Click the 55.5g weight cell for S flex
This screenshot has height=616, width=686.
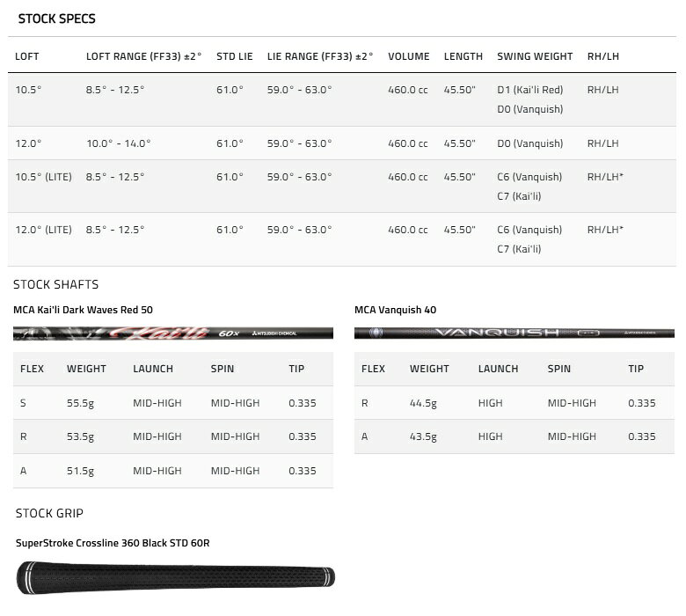coord(81,403)
